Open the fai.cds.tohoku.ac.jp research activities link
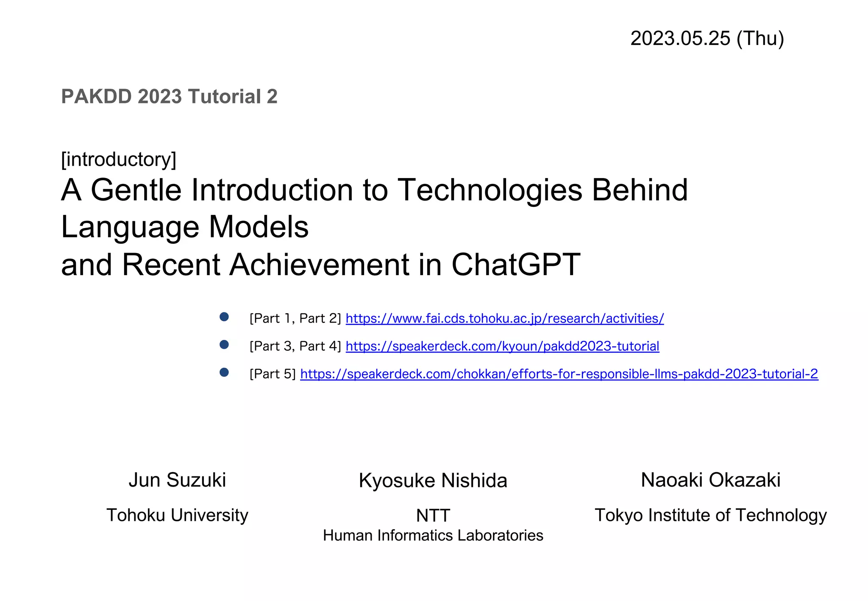The image size is (868, 601). [x=504, y=318]
